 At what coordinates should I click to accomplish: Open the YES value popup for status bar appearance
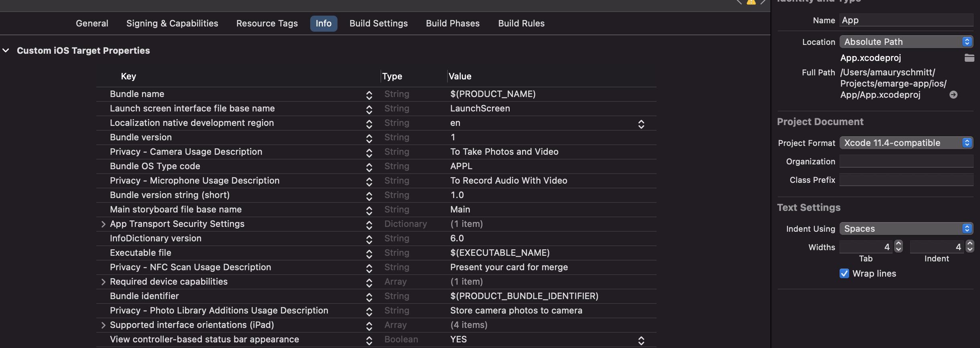pyautogui.click(x=641, y=340)
